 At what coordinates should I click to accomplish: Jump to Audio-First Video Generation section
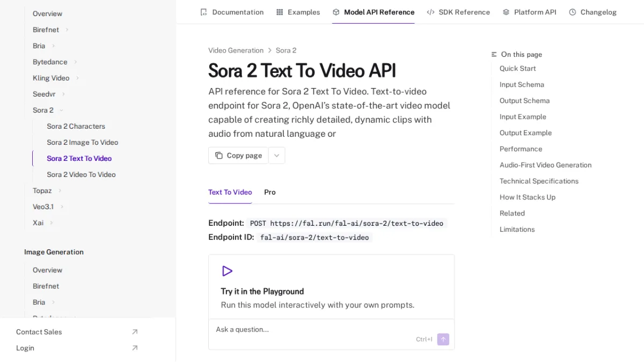pos(545,165)
